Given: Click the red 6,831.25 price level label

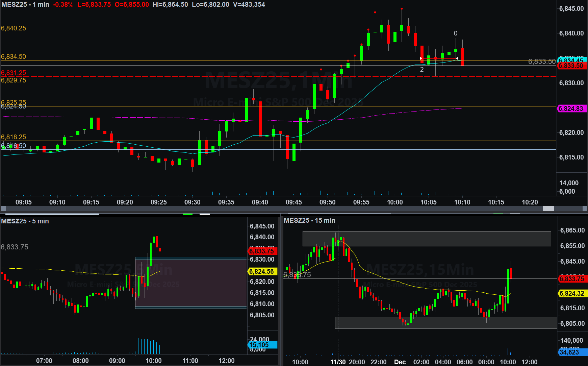Looking at the screenshot, I should coord(14,73).
